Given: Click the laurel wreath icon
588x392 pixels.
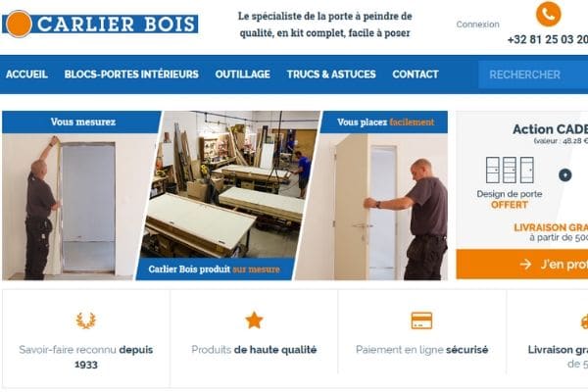Looking at the screenshot, I should (86, 320).
